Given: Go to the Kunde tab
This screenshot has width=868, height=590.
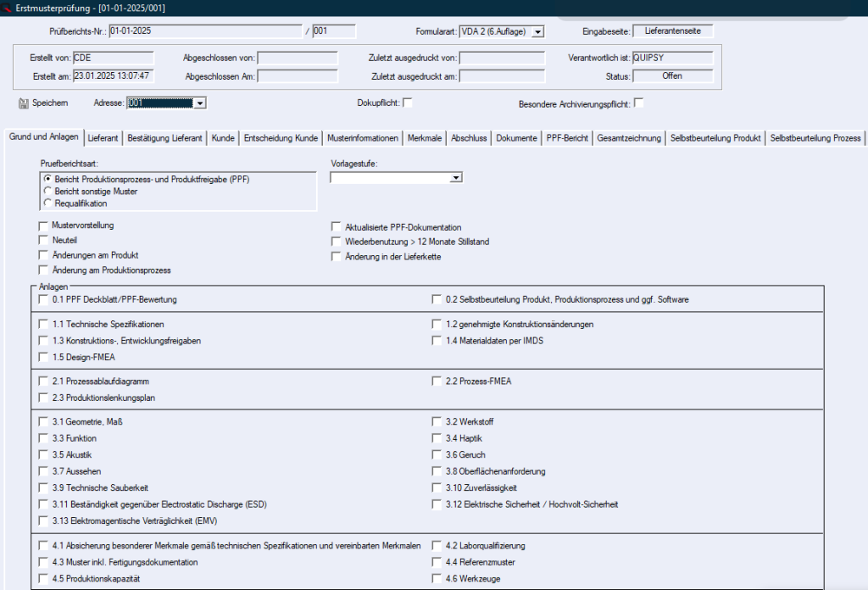Looking at the screenshot, I should (223, 138).
